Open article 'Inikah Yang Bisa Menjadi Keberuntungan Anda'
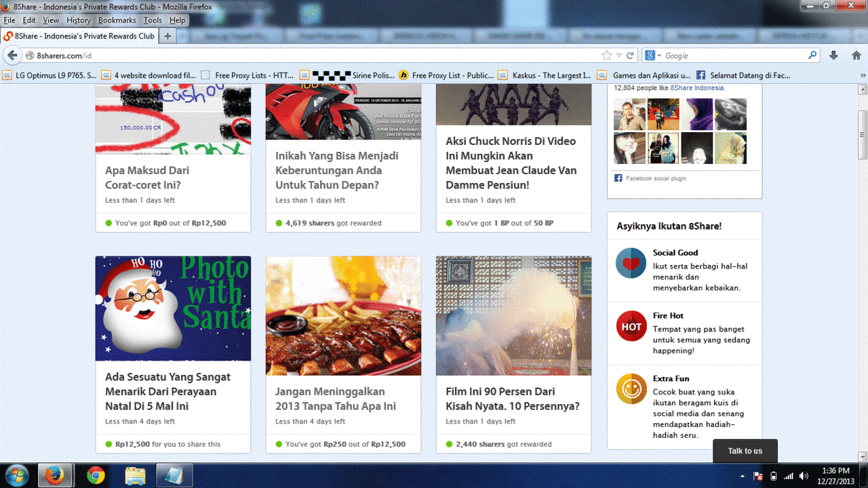 [x=337, y=170]
